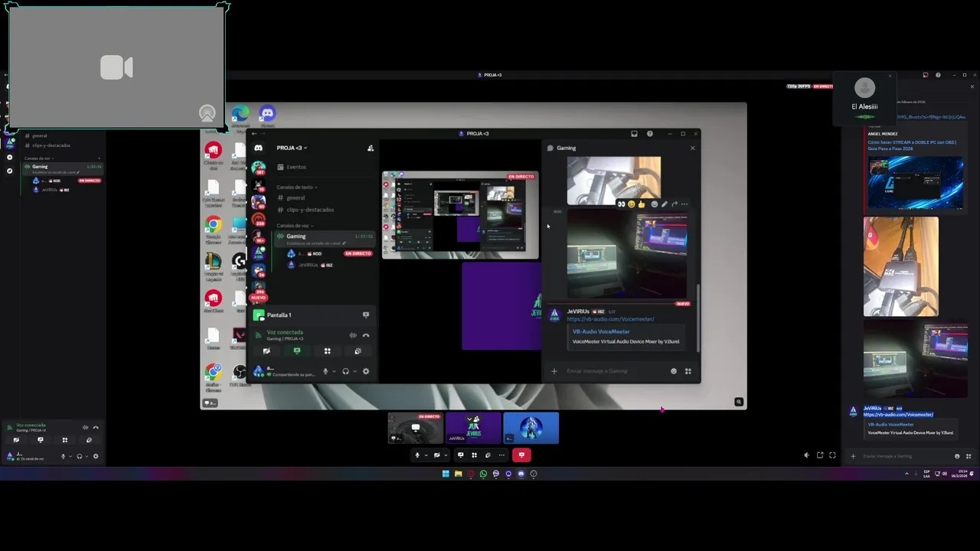Zoom stream using magnifier icon

(x=739, y=402)
